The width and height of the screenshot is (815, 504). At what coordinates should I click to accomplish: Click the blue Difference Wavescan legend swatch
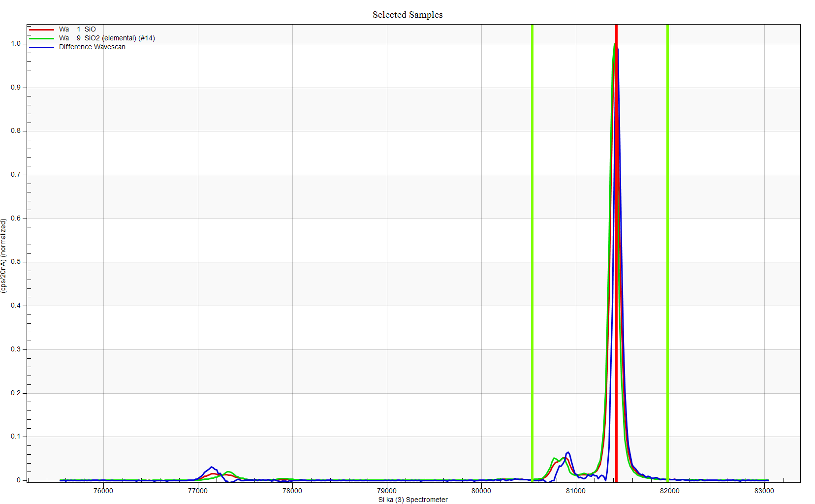click(41, 47)
